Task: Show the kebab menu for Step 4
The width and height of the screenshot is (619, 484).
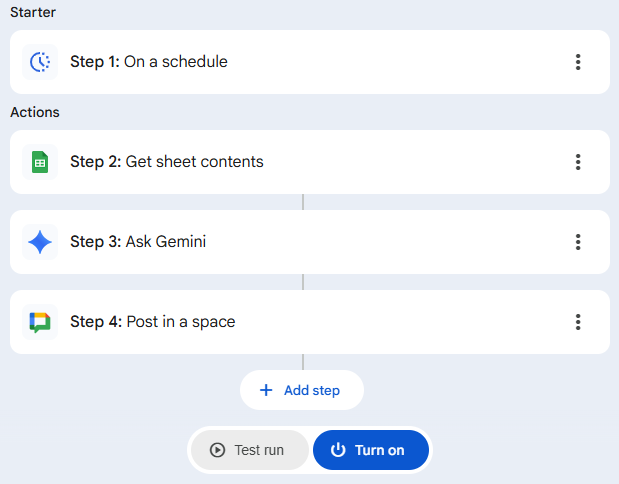Action: click(x=578, y=322)
